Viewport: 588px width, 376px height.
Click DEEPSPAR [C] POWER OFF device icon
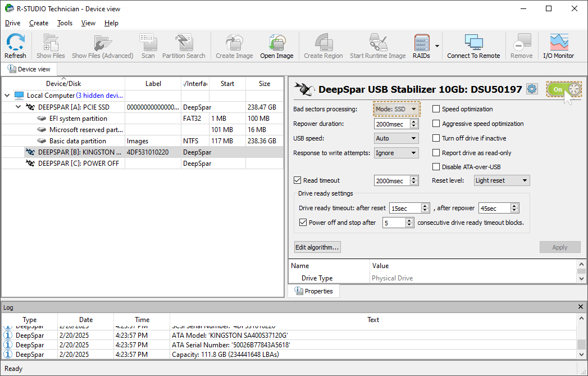(x=30, y=163)
